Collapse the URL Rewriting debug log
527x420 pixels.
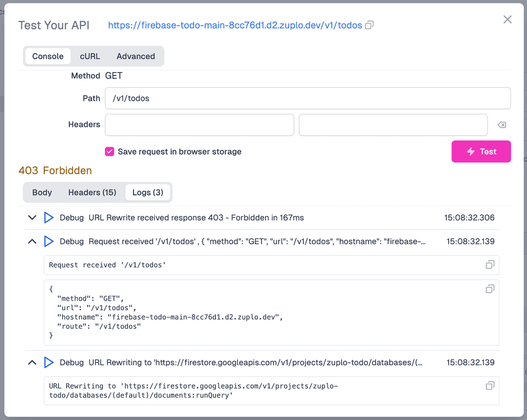pyautogui.click(x=32, y=362)
